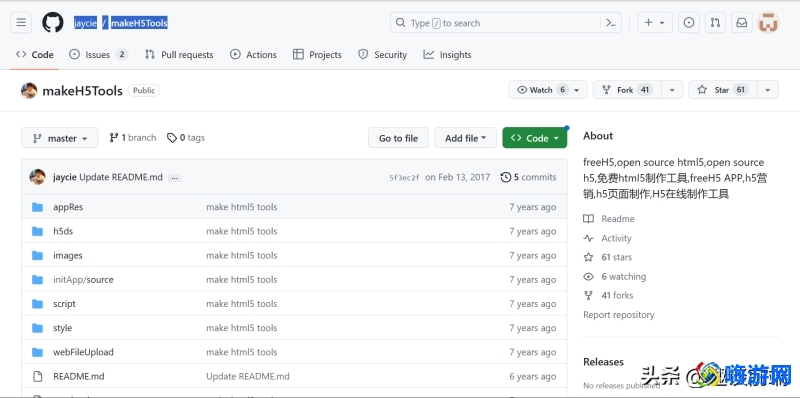This screenshot has height=398, width=800.
Task: Click the repository owner avatar beside title
Action: tap(29, 91)
